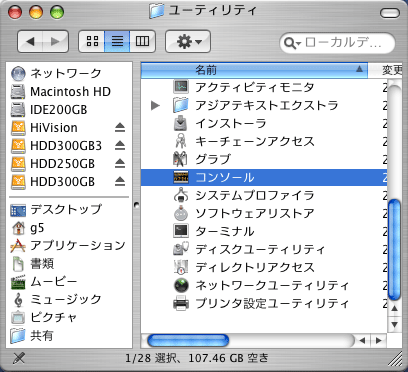Select the プリンタ設定ユーティリティ printer icon
The width and height of the screenshot is (408, 372).
pos(181,303)
